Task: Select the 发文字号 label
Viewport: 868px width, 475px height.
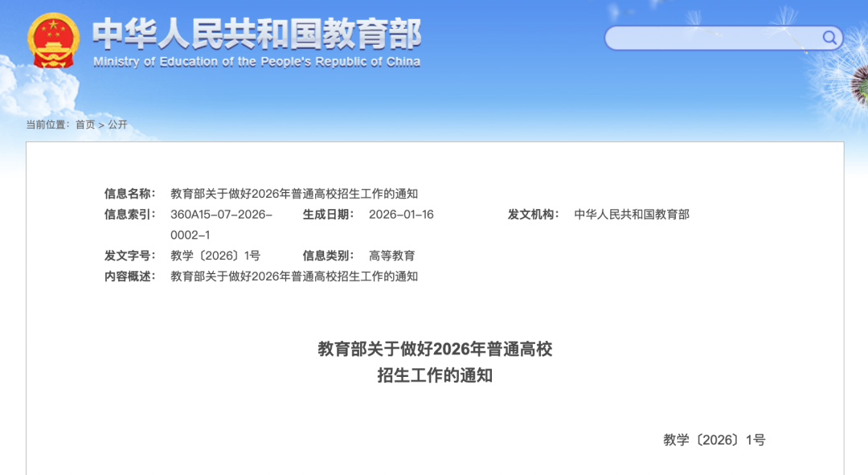Action: pos(130,256)
